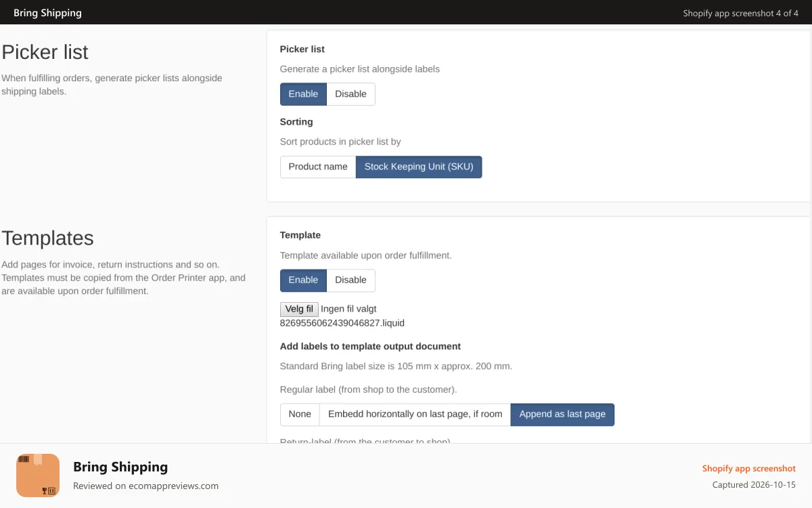Click the Bring Shipping package app icon
The image size is (812, 508).
coord(38,475)
